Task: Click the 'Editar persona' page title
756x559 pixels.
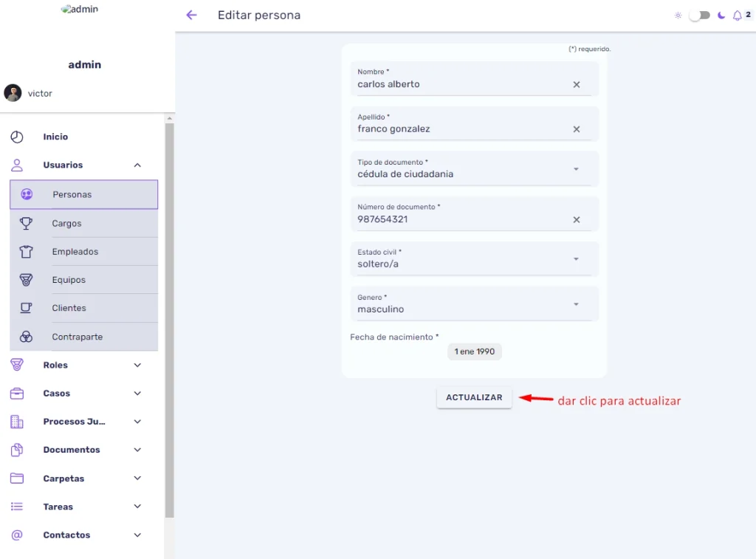Action: pyautogui.click(x=259, y=15)
